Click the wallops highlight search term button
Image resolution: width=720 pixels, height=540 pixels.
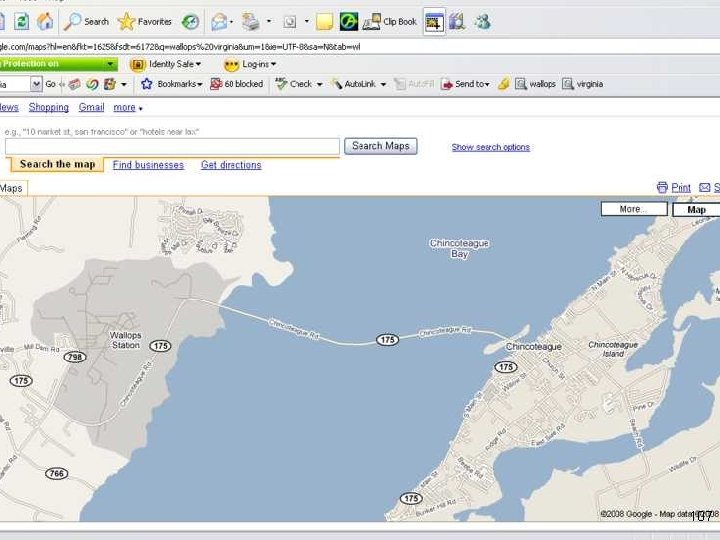(x=535, y=84)
